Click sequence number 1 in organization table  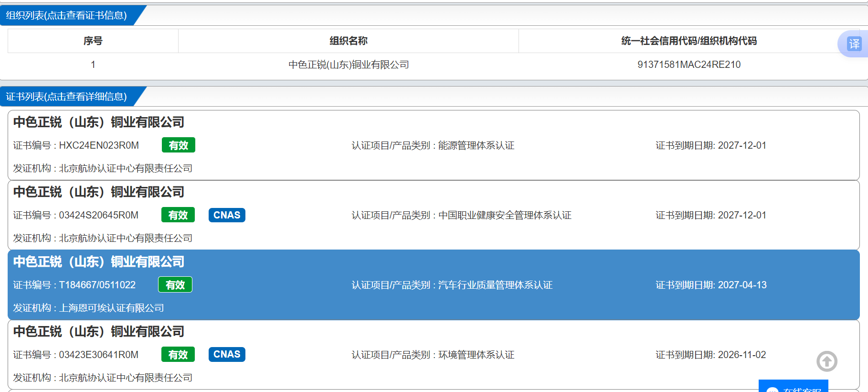pyautogui.click(x=93, y=65)
